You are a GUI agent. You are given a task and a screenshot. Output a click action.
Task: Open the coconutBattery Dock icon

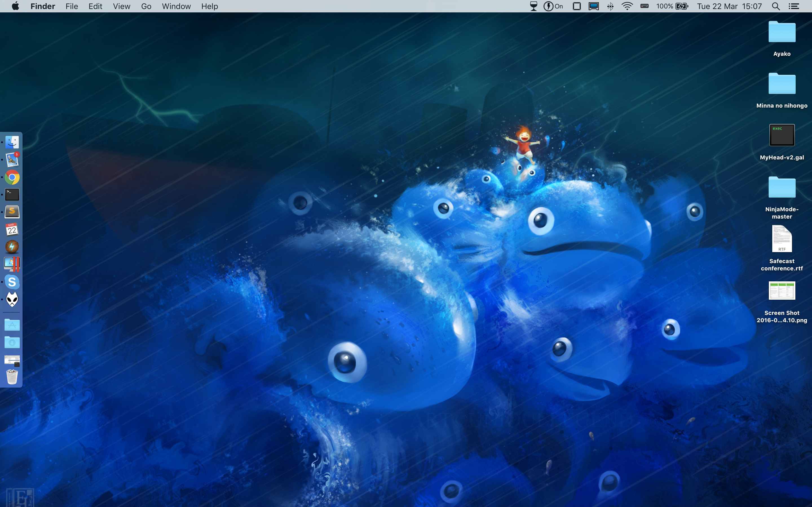coord(12,247)
